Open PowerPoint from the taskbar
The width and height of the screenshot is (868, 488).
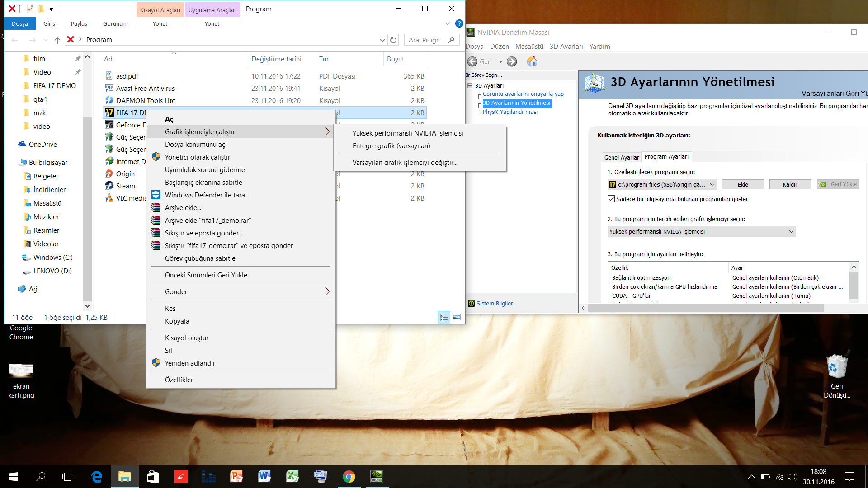coord(236,476)
